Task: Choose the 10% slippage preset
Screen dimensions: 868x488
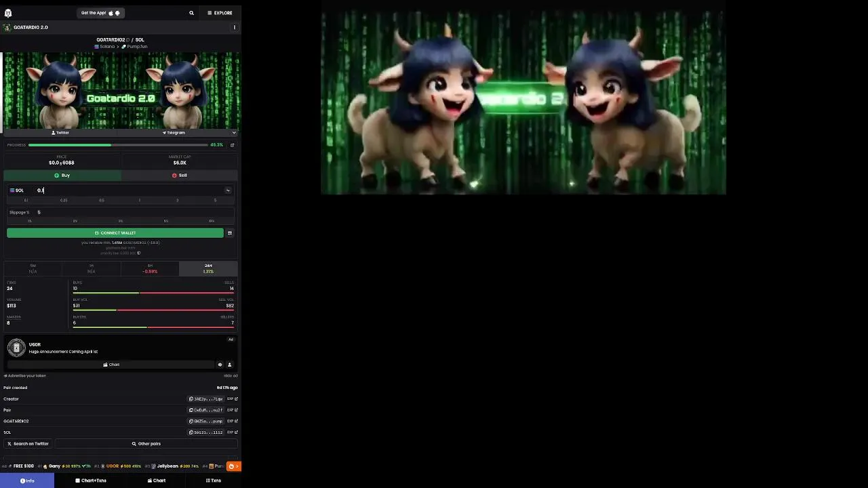Action: (212, 221)
